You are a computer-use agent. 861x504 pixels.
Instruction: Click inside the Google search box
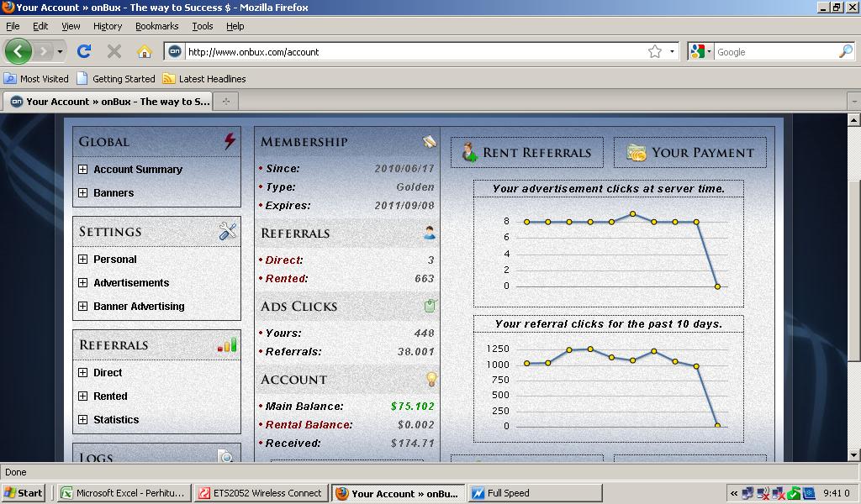(775, 51)
